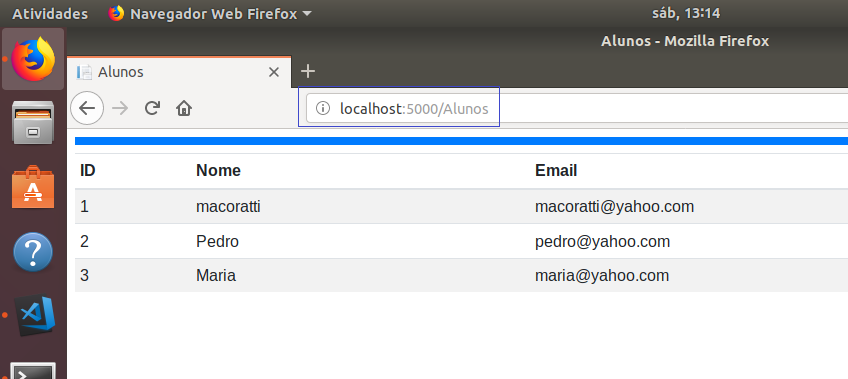Open the Help icon in the dock
Image resolution: width=848 pixels, height=379 pixels.
tap(33, 252)
